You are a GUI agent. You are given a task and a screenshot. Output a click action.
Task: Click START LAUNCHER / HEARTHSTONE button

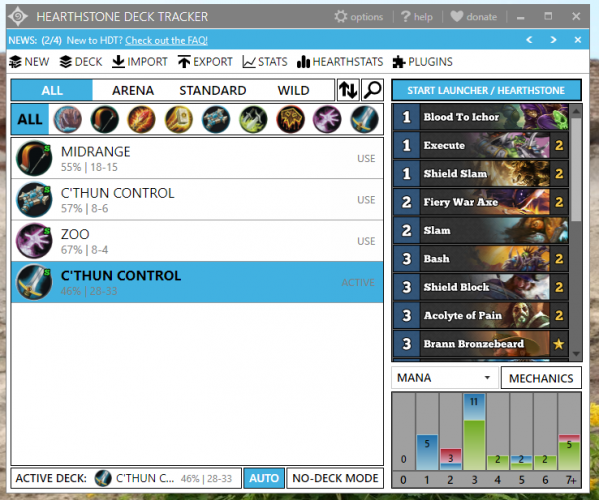click(486, 90)
